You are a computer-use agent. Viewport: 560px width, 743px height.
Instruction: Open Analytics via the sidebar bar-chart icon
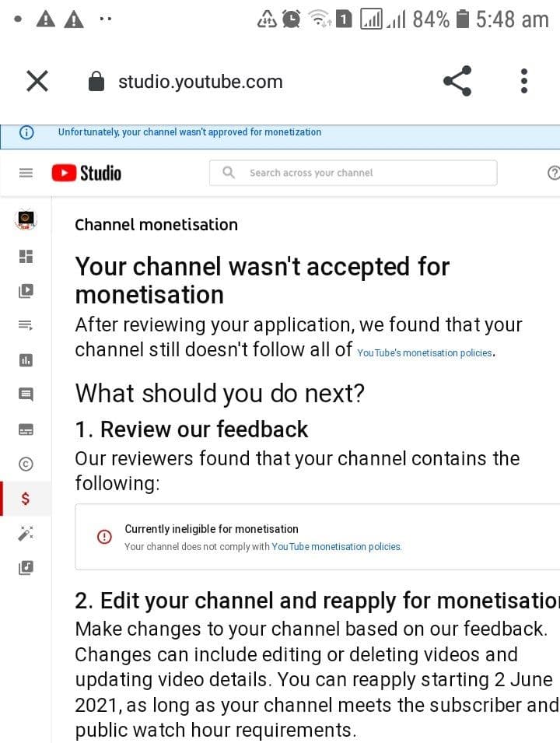click(x=26, y=360)
